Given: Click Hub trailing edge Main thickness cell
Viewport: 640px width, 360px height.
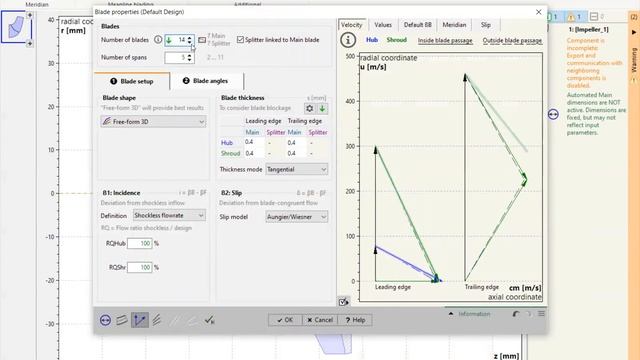Looking at the screenshot, I should (296, 142).
